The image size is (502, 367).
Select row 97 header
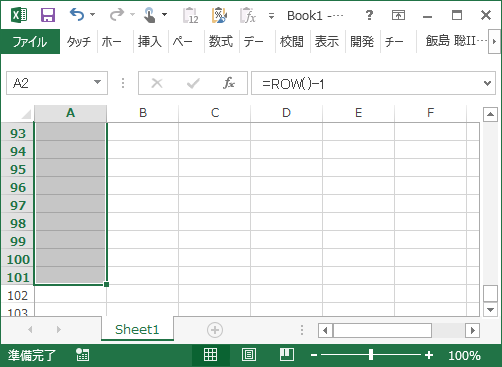[18, 205]
